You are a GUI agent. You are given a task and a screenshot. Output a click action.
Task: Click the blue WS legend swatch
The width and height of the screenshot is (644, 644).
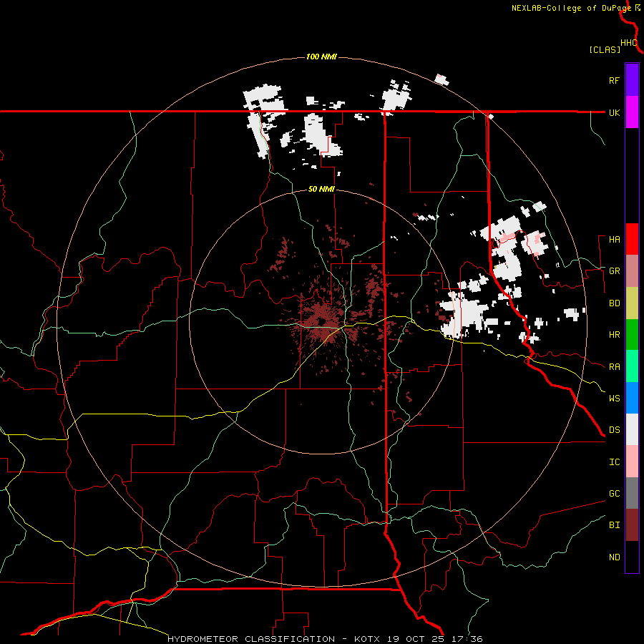tap(632, 398)
